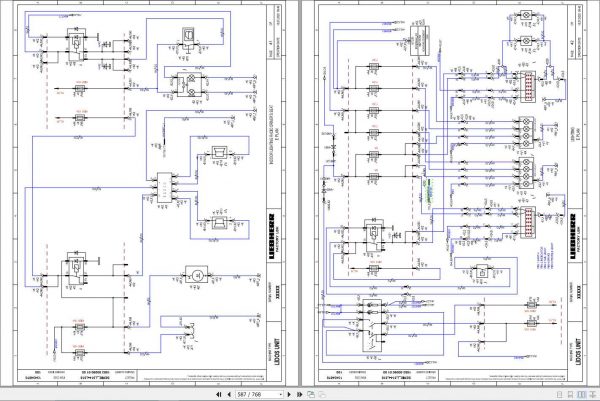Open the page number dropdown arrow

tap(280, 394)
